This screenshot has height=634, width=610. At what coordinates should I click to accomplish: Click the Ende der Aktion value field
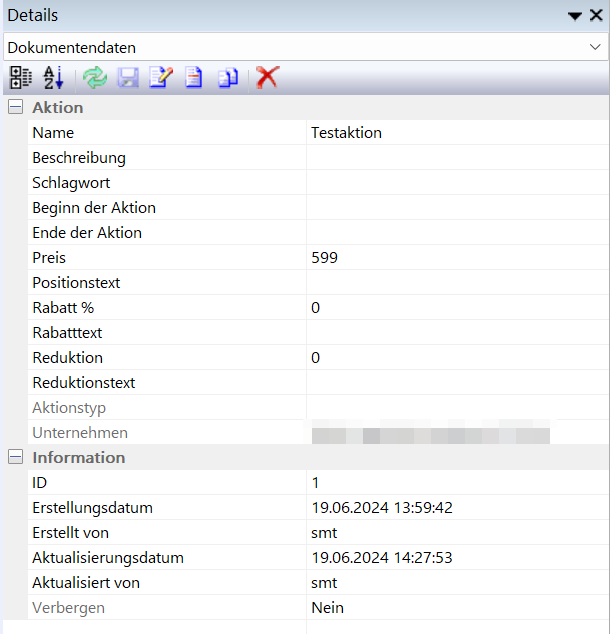[x=457, y=232]
